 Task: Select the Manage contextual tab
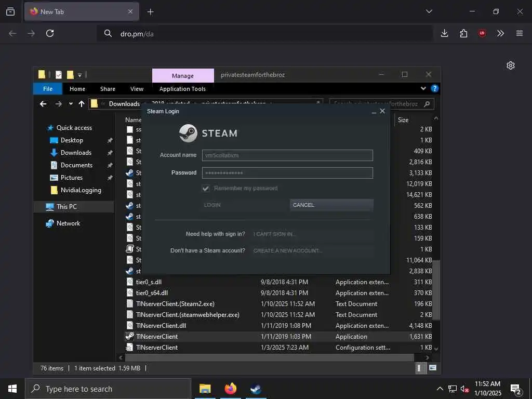(x=183, y=76)
